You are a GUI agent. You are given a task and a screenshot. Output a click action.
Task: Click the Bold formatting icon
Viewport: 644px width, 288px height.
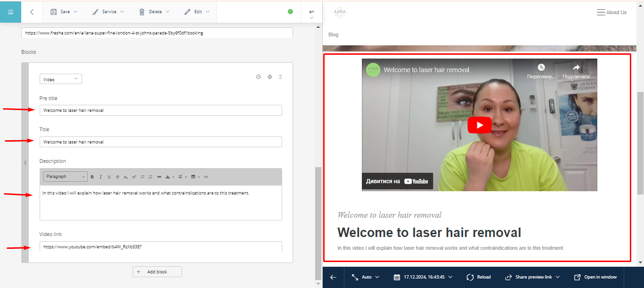coord(92,177)
